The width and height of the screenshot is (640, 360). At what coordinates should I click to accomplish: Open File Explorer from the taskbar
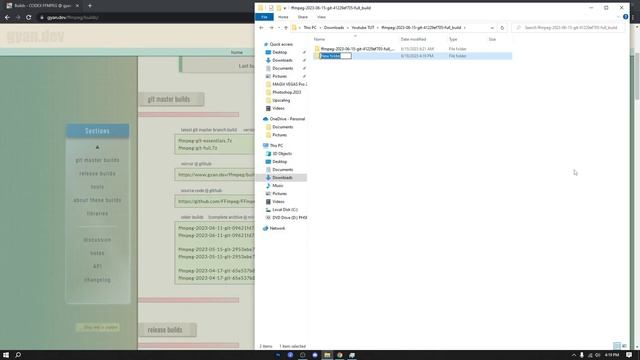(327, 355)
